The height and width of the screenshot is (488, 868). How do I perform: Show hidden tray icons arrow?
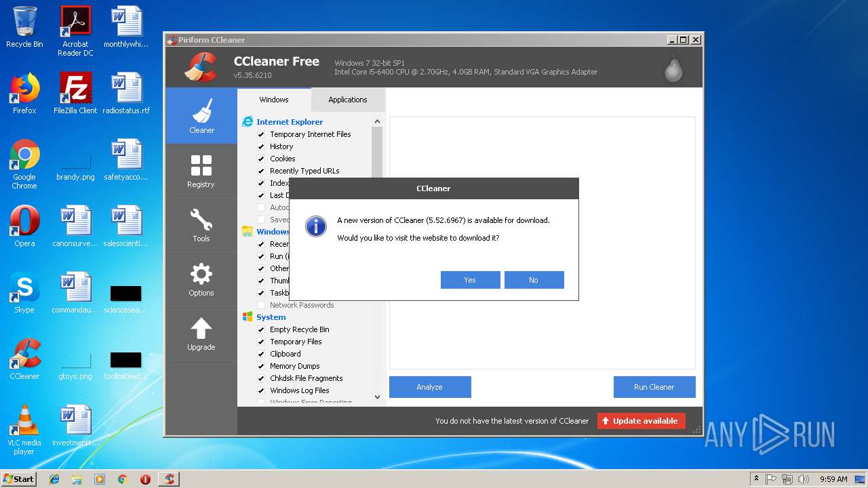click(x=756, y=479)
